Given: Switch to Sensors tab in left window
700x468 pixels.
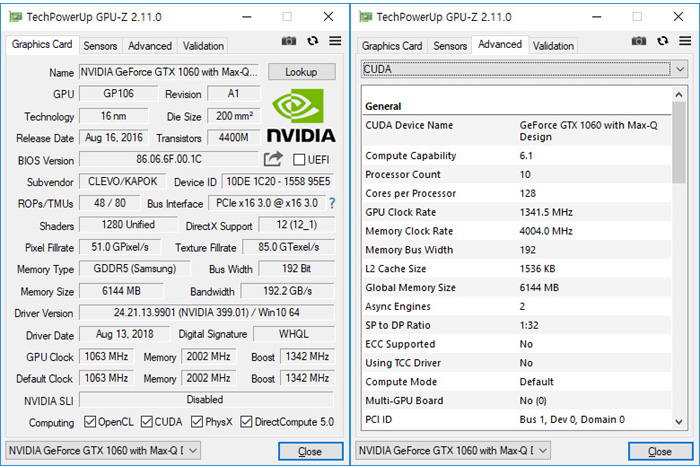Looking at the screenshot, I should (x=100, y=46).
